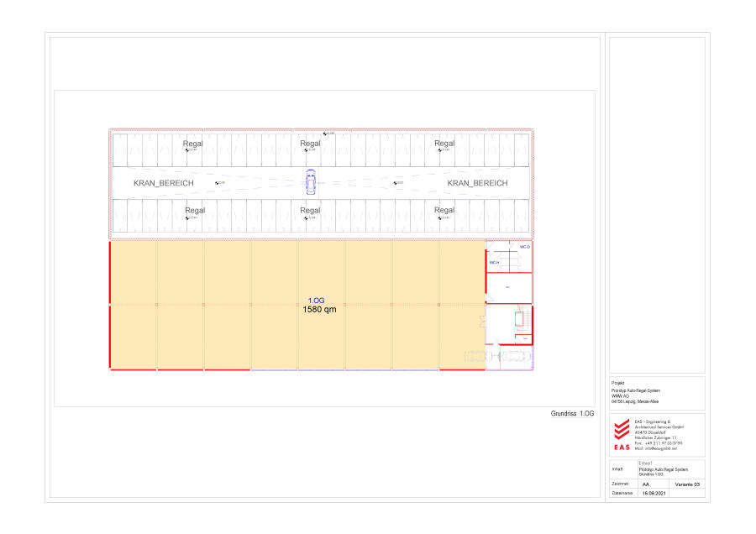Select the right KRAN_BEREICH label

(477, 183)
